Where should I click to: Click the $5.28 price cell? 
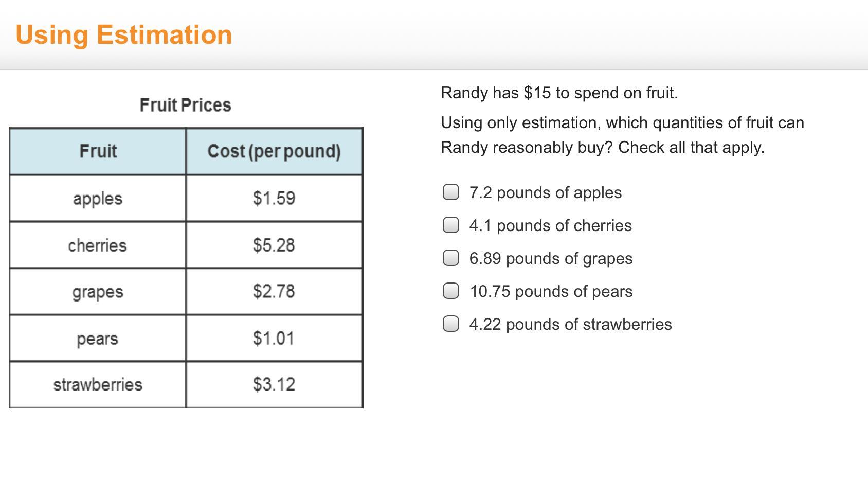(x=274, y=245)
